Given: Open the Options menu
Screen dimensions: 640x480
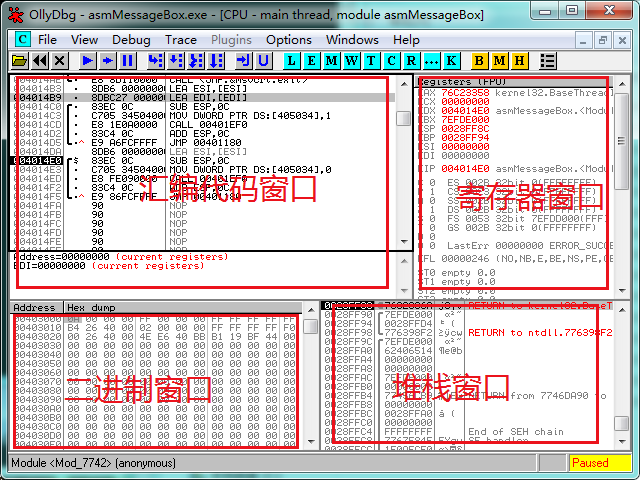Looking at the screenshot, I should tap(288, 39).
